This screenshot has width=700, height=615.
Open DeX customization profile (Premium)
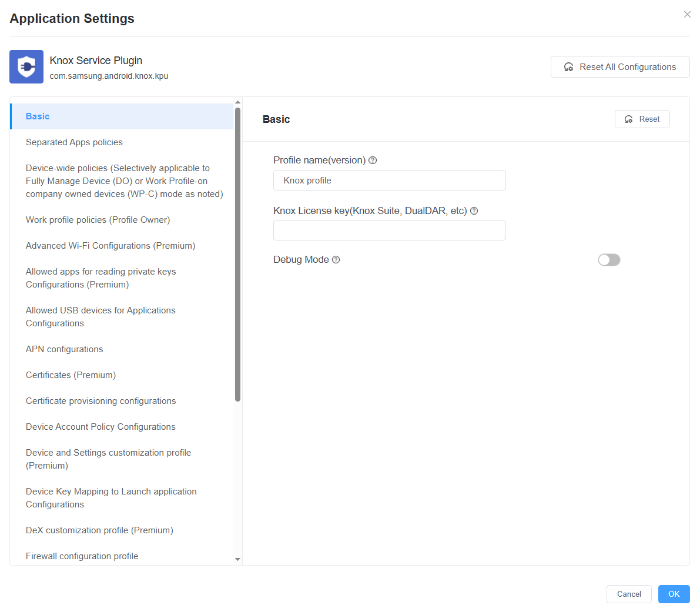99,530
